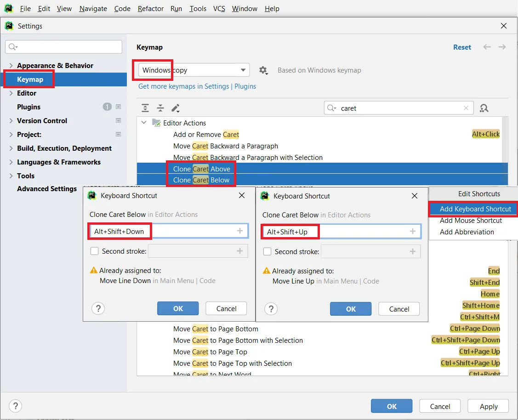Click the PyCharm application logo icon
518x420 pixels.
coord(9,8)
